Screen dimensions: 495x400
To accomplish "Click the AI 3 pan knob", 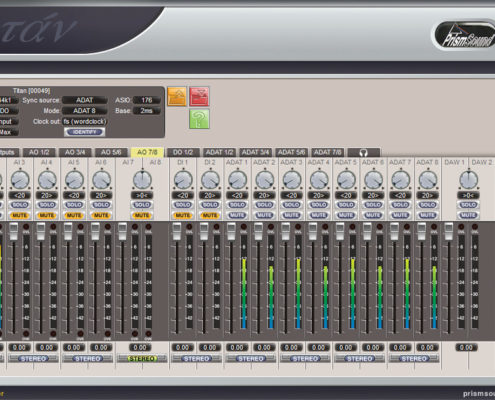I will tap(20, 180).
